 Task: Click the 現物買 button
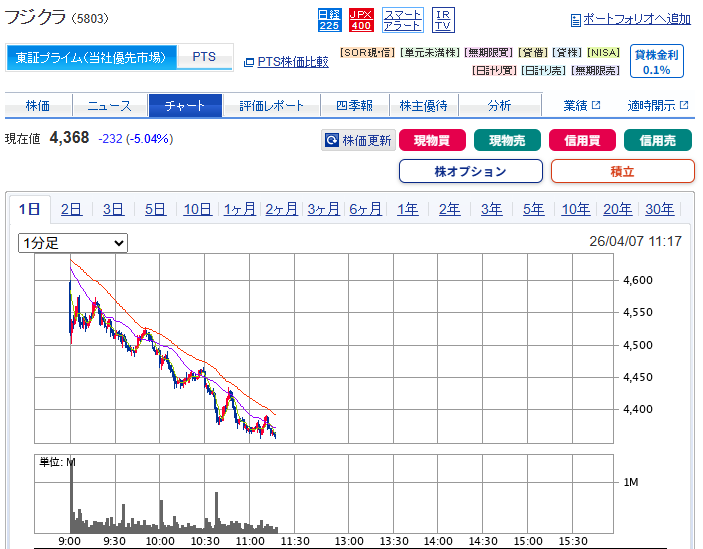tap(432, 140)
